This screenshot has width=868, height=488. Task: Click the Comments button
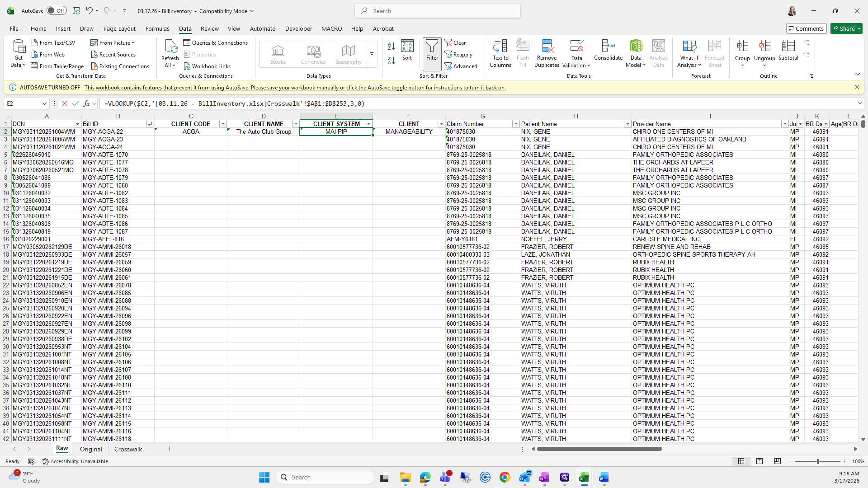(806, 28)
